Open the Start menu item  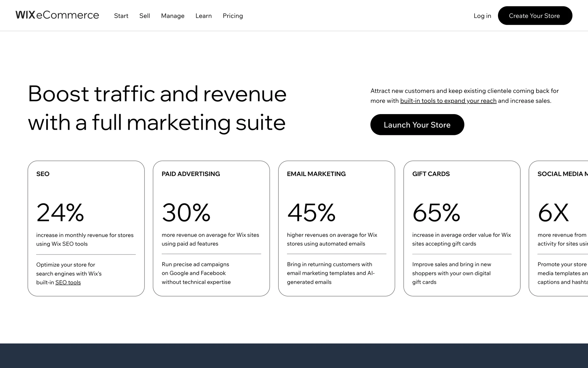(x=121, y=16)
